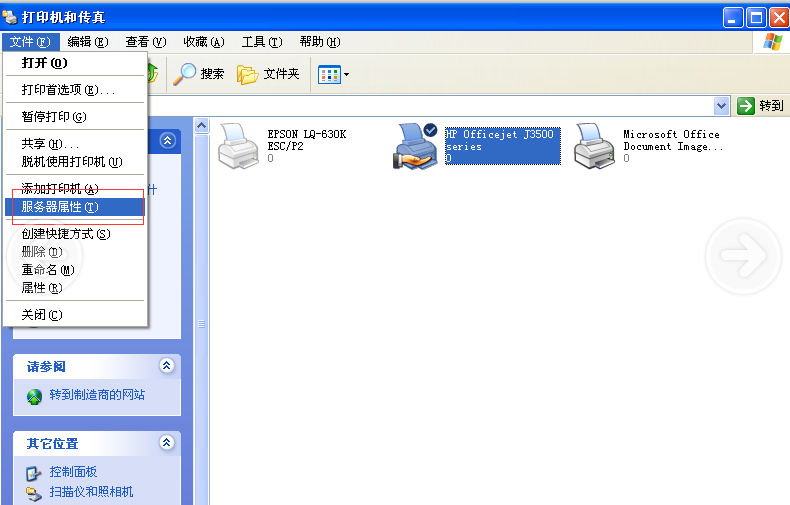The image size is (790, 505).
Task: Expand the address bar dropdown
Action: click(x=722, y=105)
